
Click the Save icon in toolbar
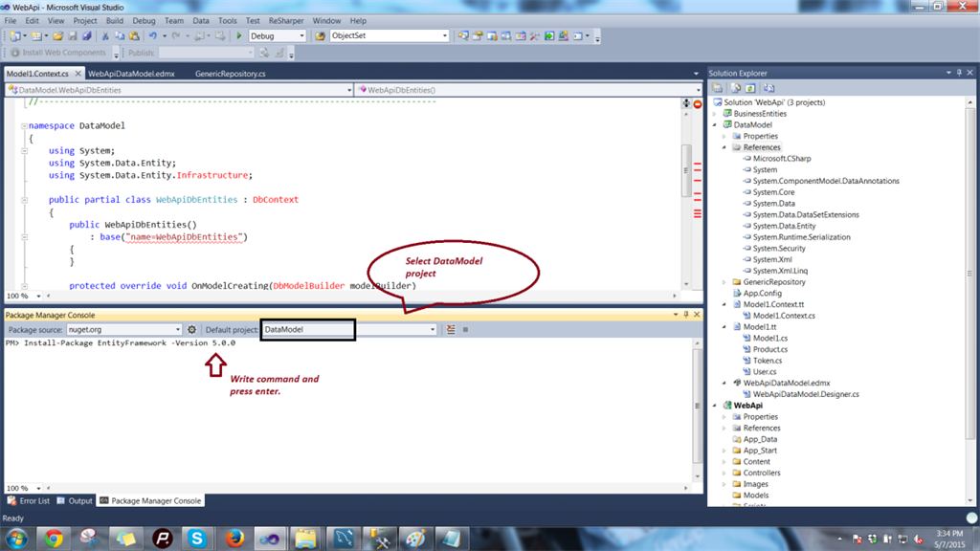[73, 36]
